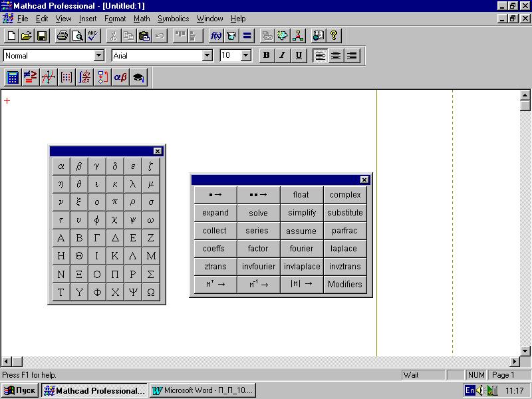Image resolution: width=532 pixels, height=399 pixels.
Task: Open the Programming palette
Action: click(x=102, y=77)
